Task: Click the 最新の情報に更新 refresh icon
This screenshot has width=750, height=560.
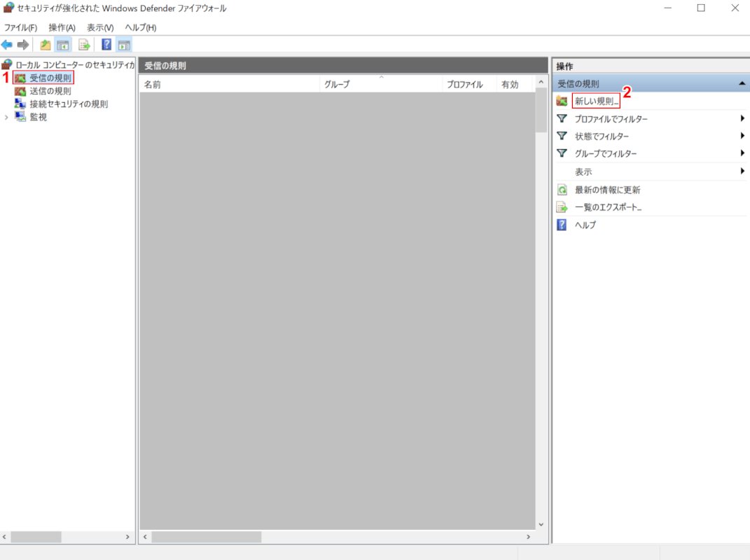Action: (x=562, y=190)
